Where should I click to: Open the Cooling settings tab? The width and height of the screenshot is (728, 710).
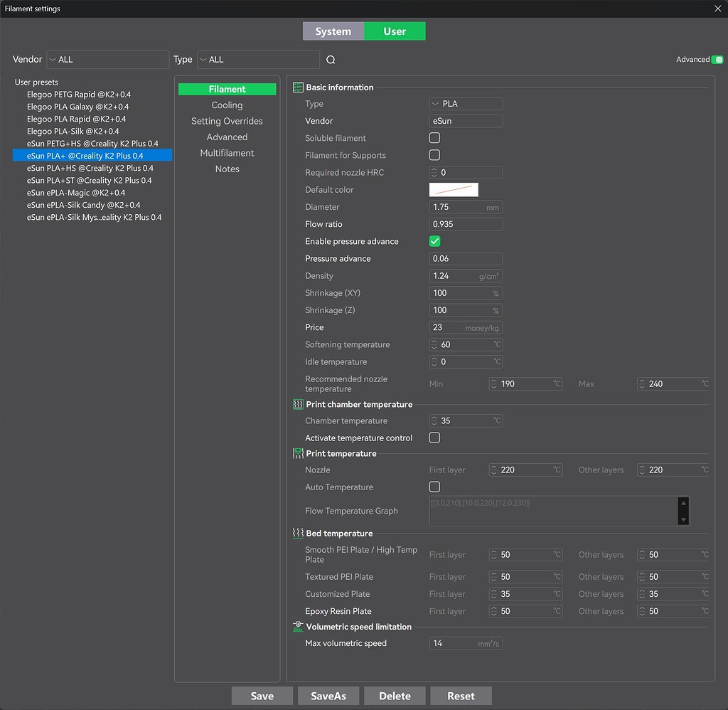coord(227,105)
